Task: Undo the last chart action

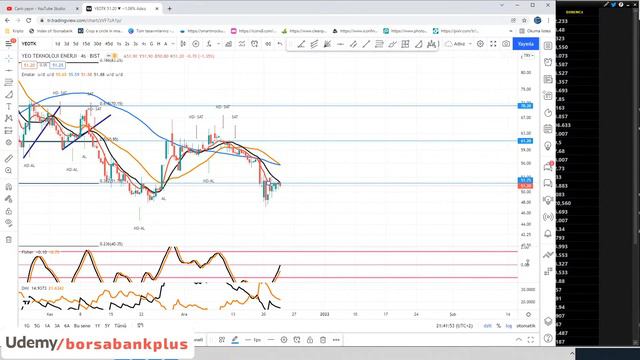Action: coord(280,44)
